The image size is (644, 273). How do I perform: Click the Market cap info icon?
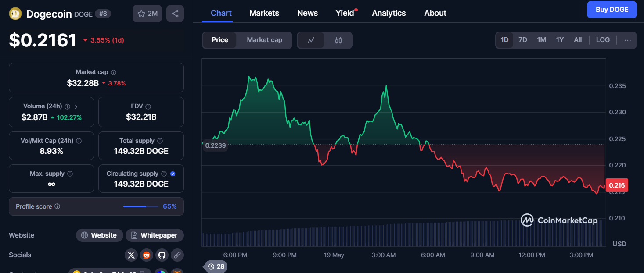pos(114,72)
